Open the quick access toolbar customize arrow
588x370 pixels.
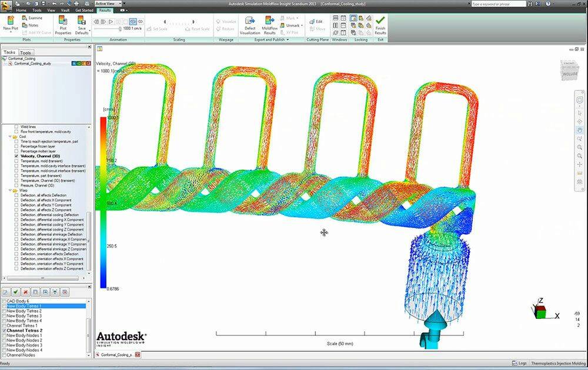(124, 4)
